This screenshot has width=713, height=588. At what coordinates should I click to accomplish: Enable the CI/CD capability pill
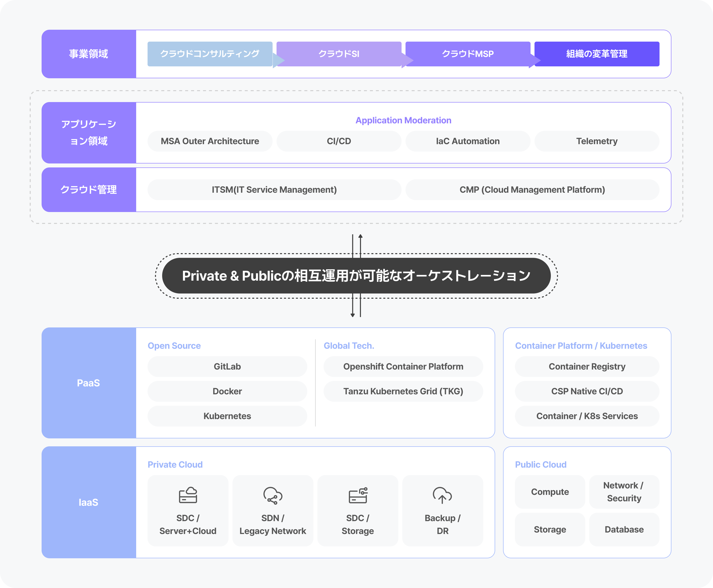[339, 141]
